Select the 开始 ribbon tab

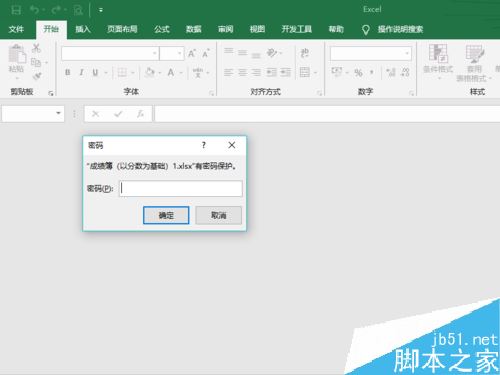(x=51, y=29)
